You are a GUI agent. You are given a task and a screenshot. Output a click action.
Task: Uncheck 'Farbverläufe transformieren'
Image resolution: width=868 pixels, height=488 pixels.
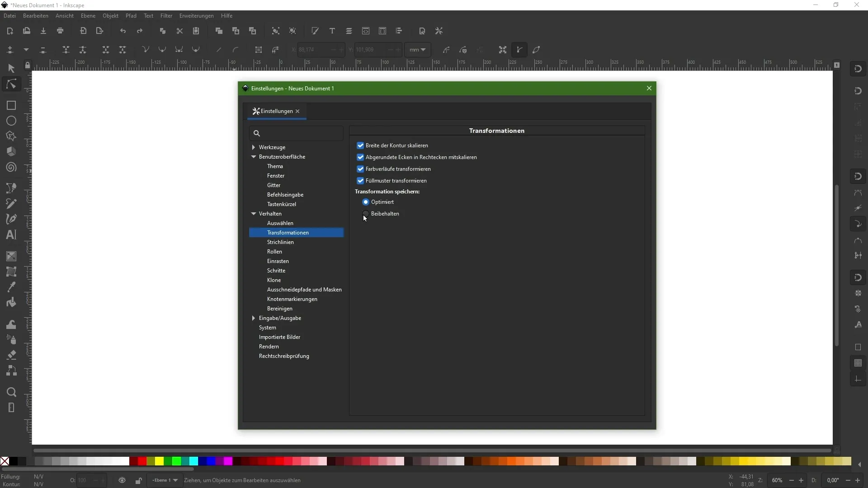360,169
